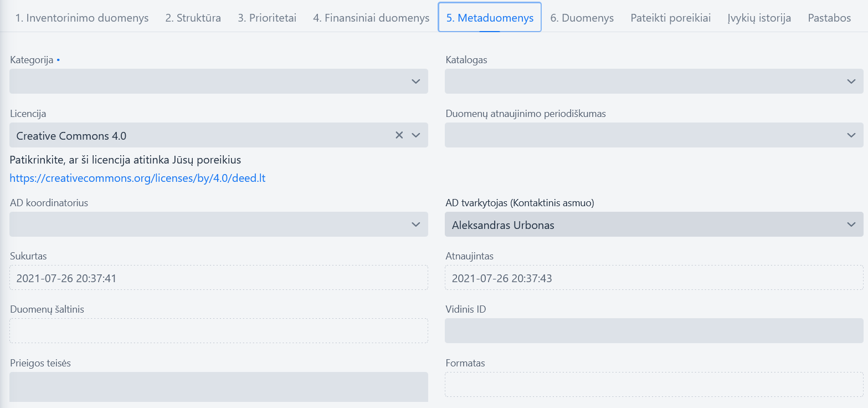Image resolution: width=868 pixels, height=408 pixels.
Task: Expand Duomenų atnaujinimo periodiškumas dropdown
Action: point(654,135)
